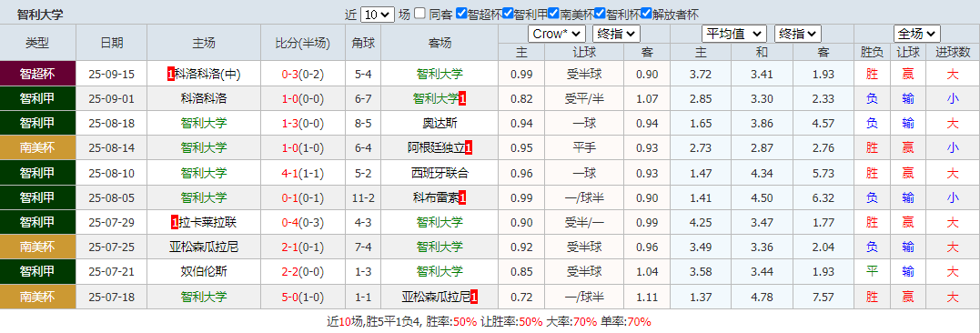980x333 pixels.
Task: Uncheck the 智利甲 filter checkbox
Action: [508, 13]
